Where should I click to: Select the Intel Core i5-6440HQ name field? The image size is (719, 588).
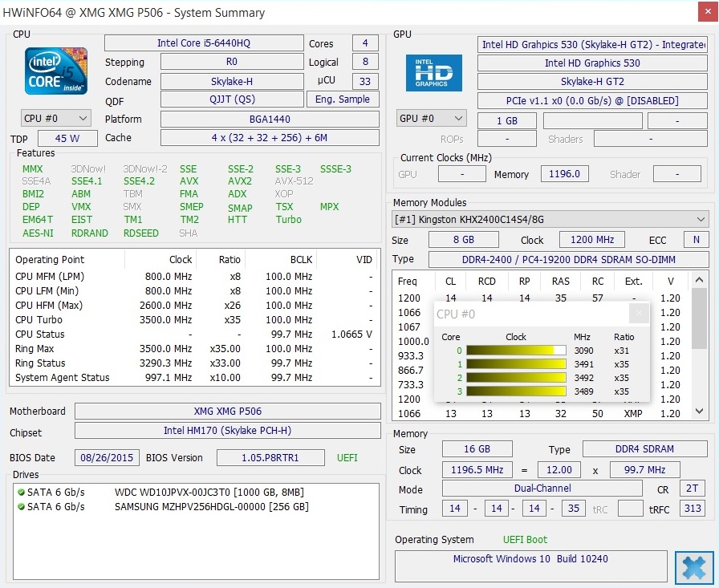(x=204, y=43)
